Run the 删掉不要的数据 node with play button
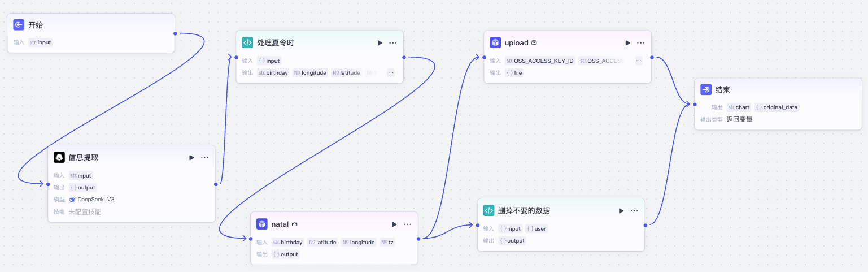 pyautogui.click(x=621, y=210)
